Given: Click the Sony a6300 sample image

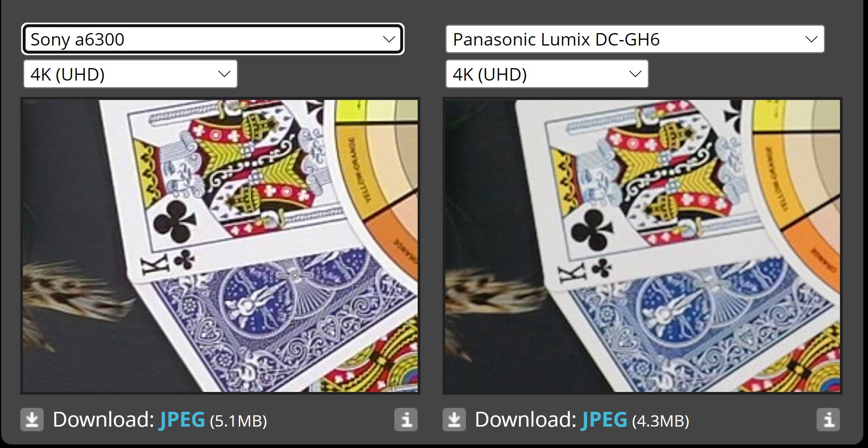Looking at the screenshot, I should 220,246.
